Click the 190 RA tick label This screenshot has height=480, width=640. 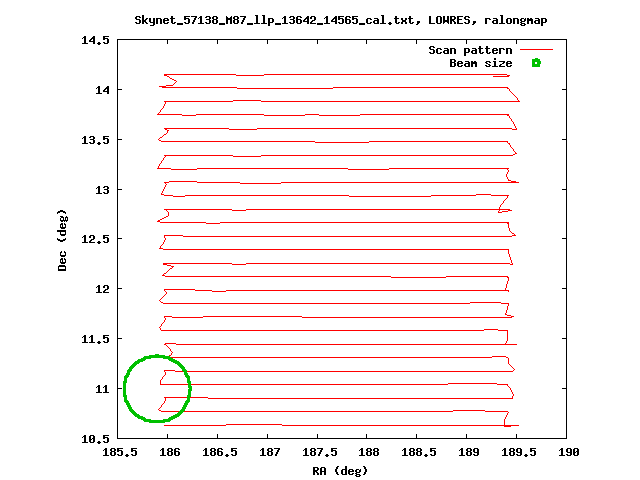pyautogui.click(x=569, y=452)
